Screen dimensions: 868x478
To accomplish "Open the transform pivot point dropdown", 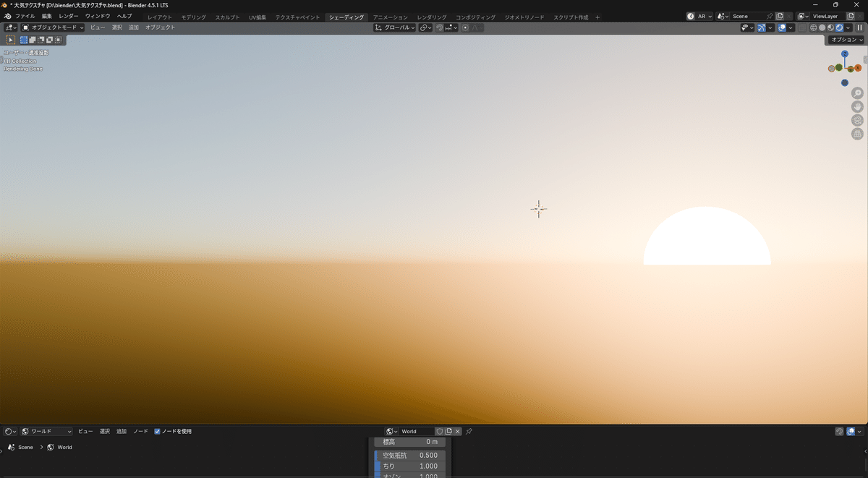I will click(x=425, y=27).
